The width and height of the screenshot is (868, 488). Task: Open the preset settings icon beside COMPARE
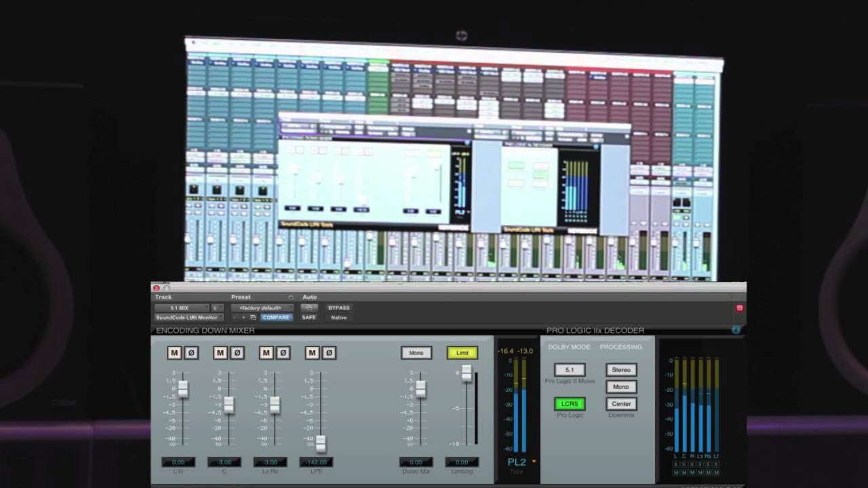tap(253, 317)
